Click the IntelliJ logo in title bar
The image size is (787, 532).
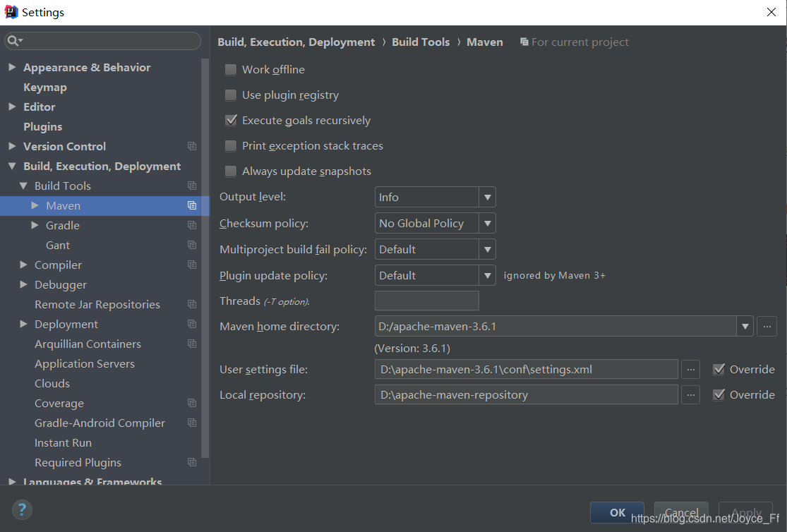coord(11,12)
